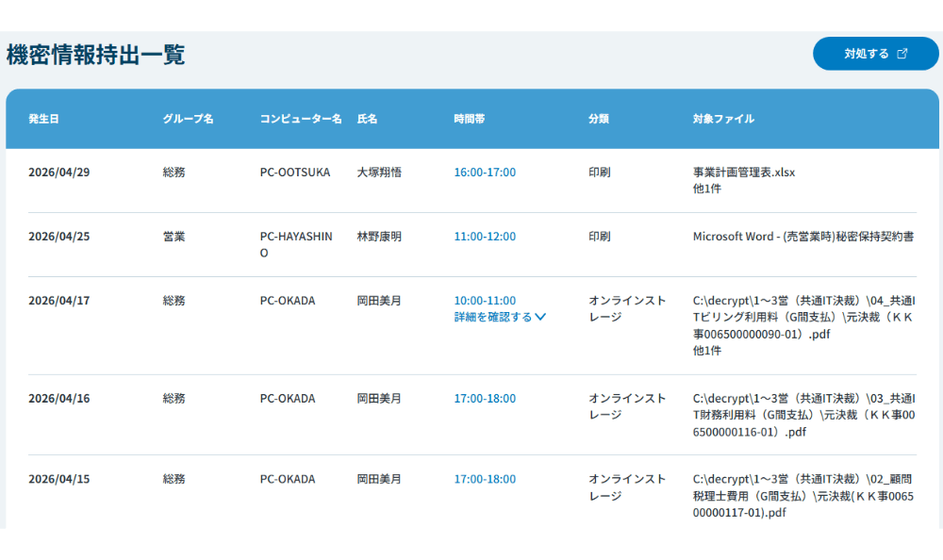
Task: Click PC-OKADA in the 2026/04/16 row
Action: (288, 398)
